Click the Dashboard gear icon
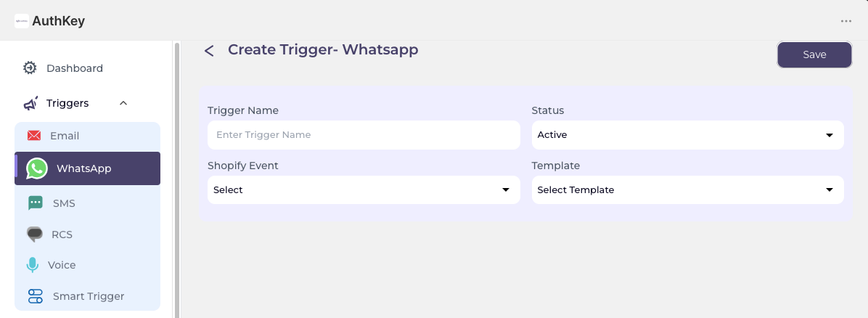The height and width of the screenshot is (318, 868). (x=30, y=68)
